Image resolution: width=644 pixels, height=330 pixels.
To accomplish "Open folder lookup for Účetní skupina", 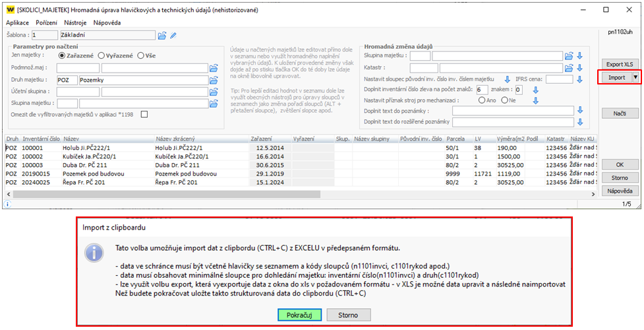I will tap(214, 92).
